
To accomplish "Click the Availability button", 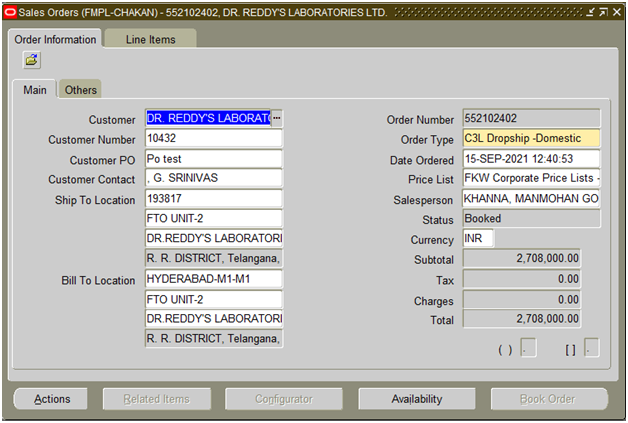I will point(417,399).
